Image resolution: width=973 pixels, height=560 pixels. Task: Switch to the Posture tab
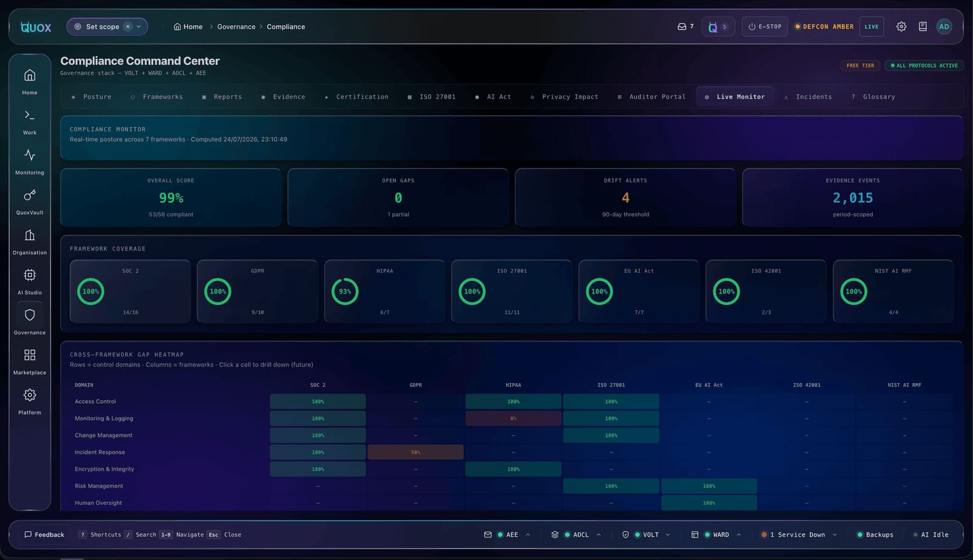point(92,97)
